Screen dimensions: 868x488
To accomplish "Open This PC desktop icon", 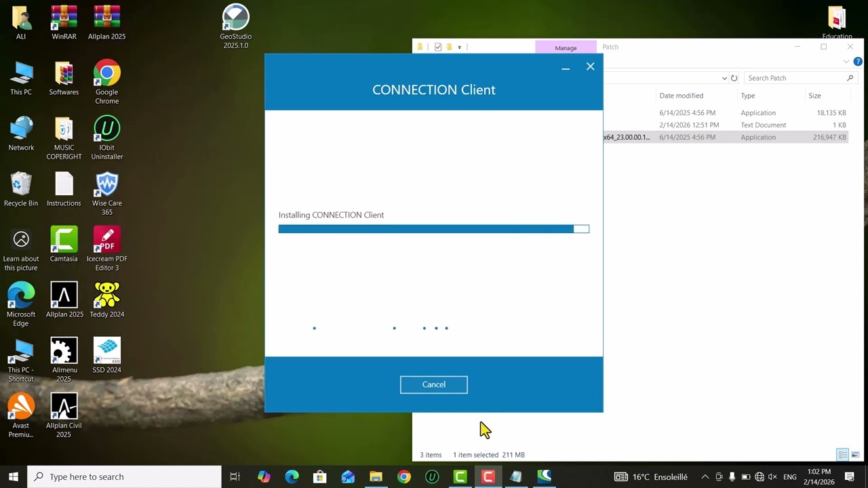I will [21, 79].
